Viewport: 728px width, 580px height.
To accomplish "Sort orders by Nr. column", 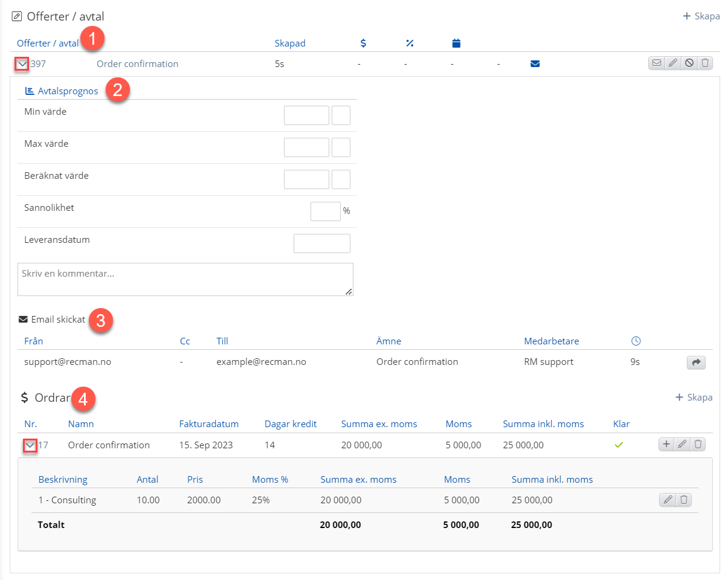I will [30, 424].
